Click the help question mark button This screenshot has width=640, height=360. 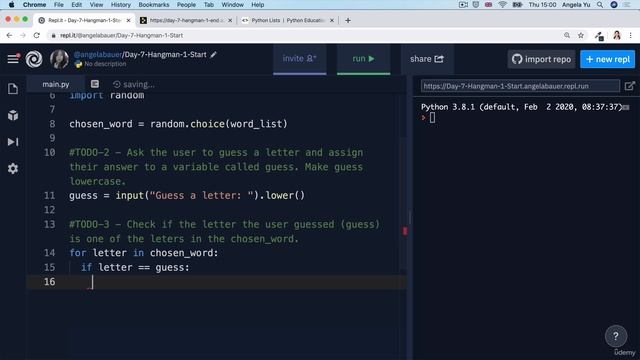pyautogui.click(x=616, y=336)
